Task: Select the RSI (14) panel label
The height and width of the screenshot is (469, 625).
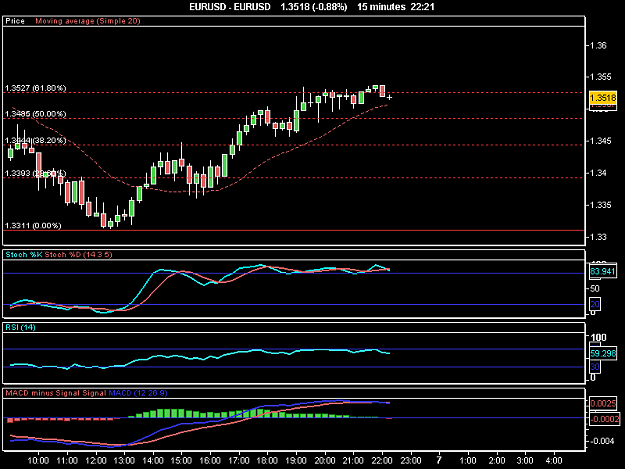Action: pyautogui.click(x=20, y=328)
